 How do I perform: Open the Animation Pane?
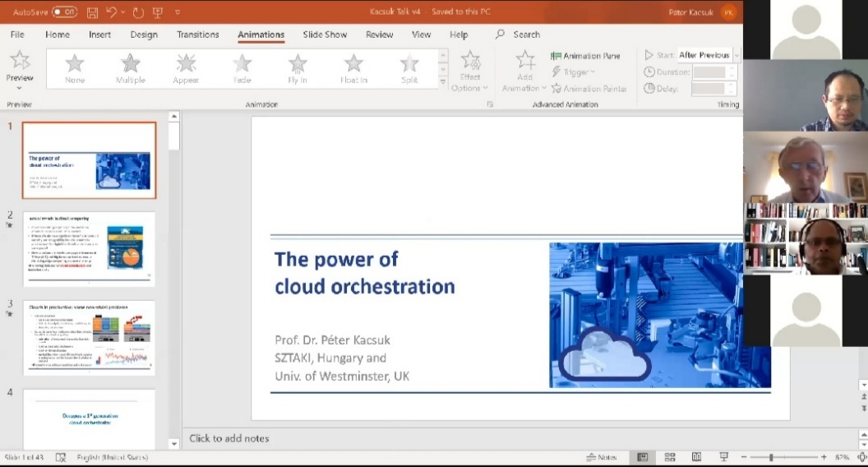coord(586,55)
